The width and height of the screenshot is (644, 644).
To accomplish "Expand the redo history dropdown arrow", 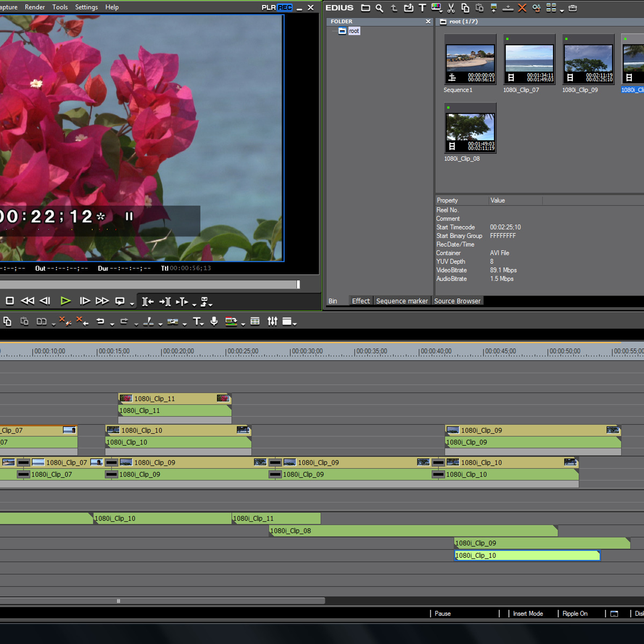I will pyautogui.click(x=136, y=324).
